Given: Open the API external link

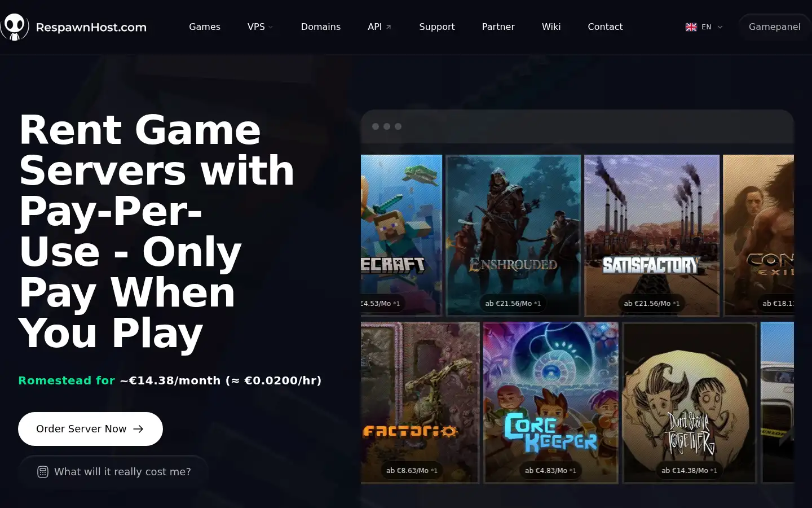Looking at the screenshot, I should [x=379, y=27].
